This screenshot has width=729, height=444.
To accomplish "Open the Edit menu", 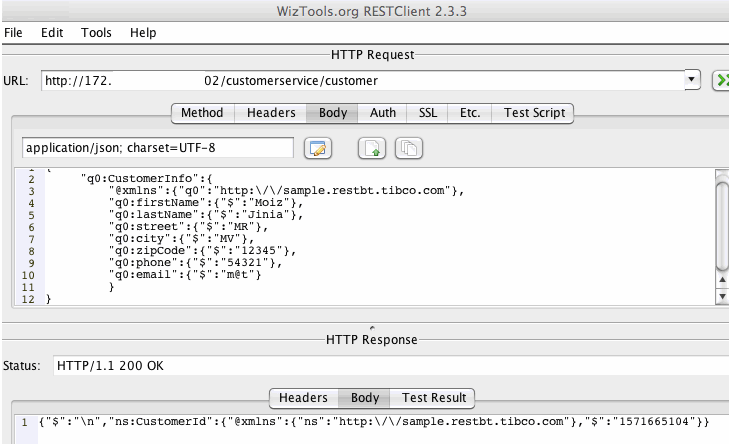I will 52,32.
